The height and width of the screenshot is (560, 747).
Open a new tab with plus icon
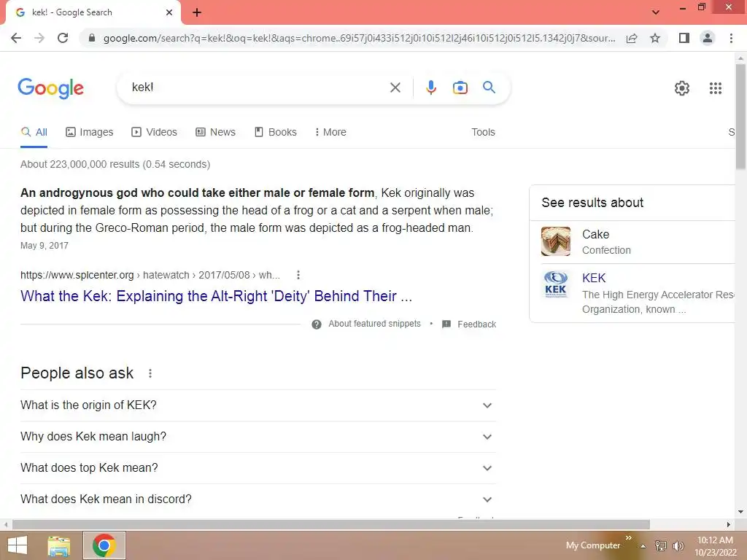click(197, 12)
